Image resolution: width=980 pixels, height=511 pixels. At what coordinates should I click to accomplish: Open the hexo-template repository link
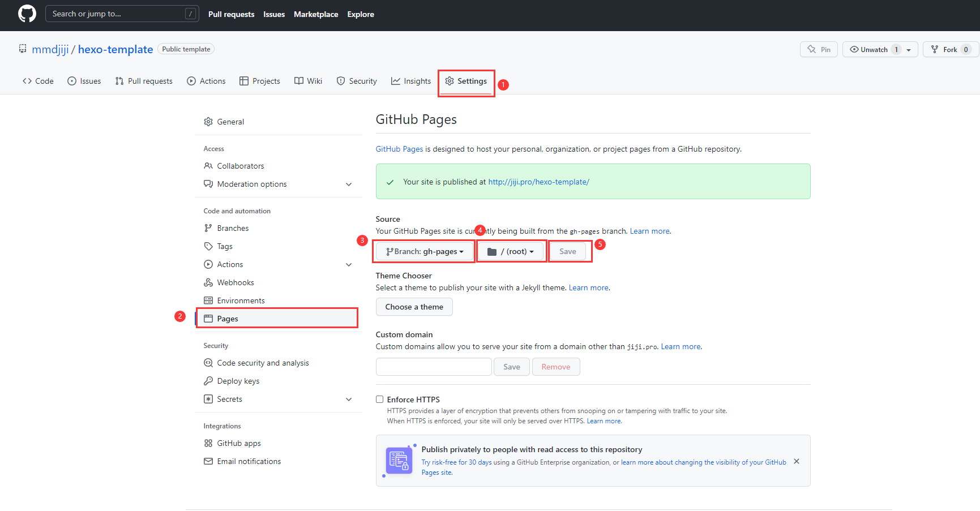(x=115, y=49)
